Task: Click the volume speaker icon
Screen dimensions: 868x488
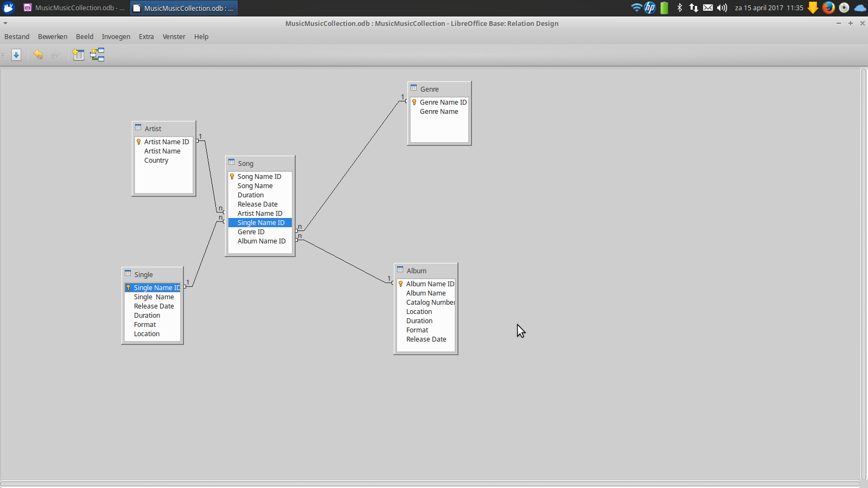Action: click(x=722, y=8)
